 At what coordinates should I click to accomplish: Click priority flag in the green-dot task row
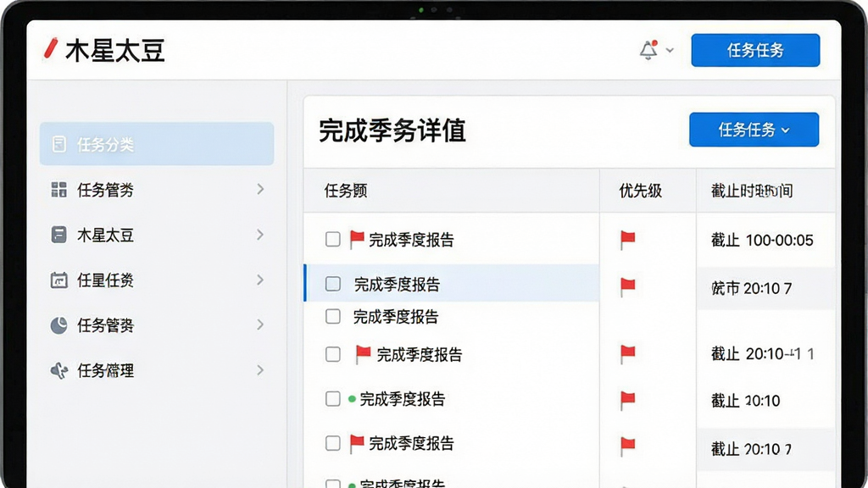627,400
